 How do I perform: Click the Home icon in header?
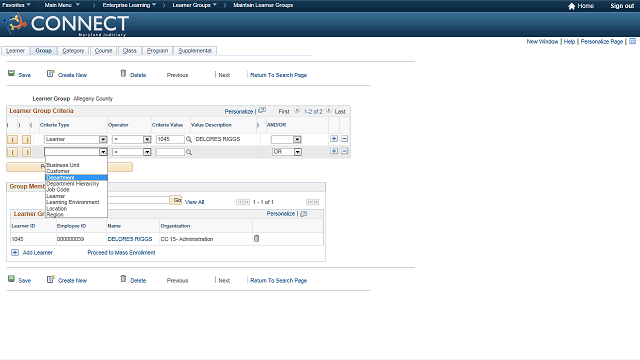571,6
